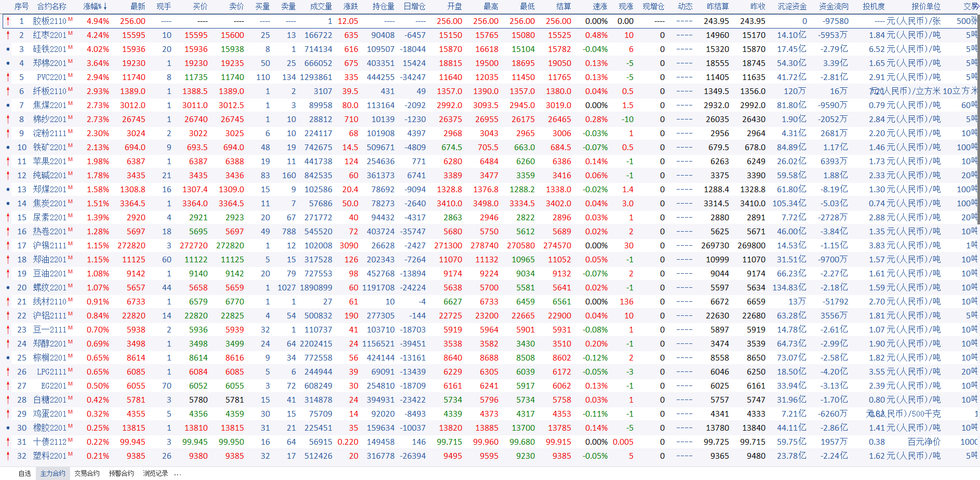
Task: Open the more tabs ellipsis
Action: (x=178, y=474)
